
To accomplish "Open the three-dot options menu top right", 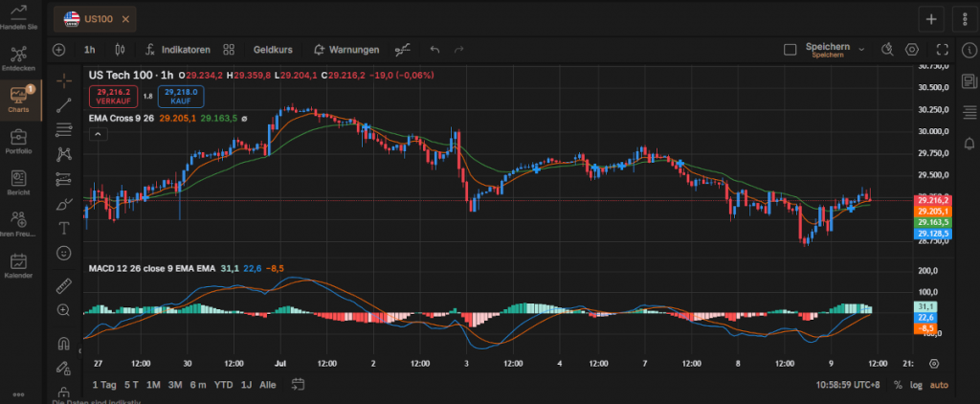I will tap(965, 19).
